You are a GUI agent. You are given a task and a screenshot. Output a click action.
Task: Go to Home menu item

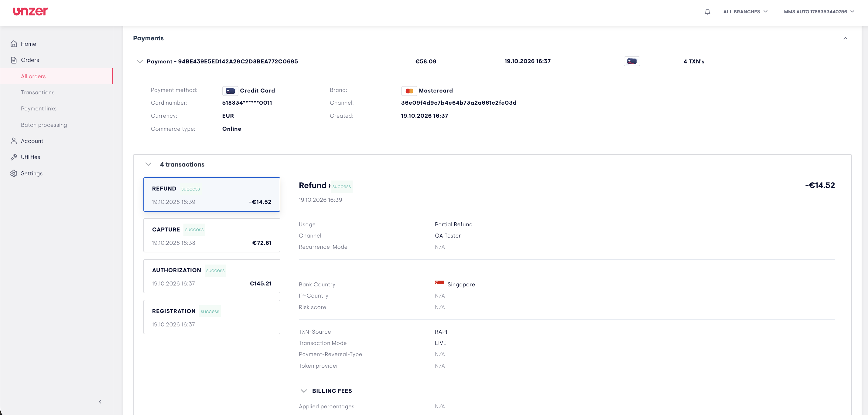click(28, 44)
